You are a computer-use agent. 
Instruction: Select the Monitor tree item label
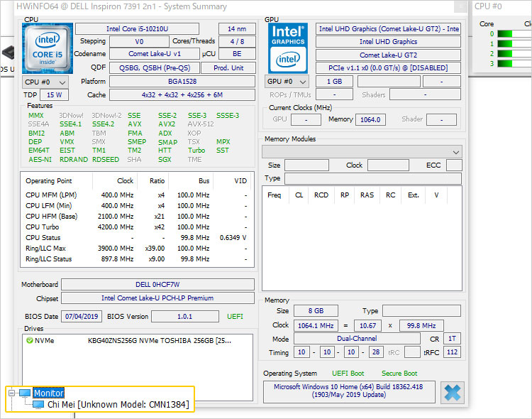click(48, 393)
